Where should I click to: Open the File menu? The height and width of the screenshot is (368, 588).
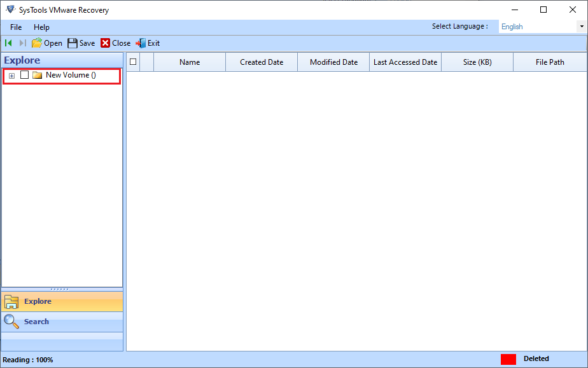click(16, 27)
